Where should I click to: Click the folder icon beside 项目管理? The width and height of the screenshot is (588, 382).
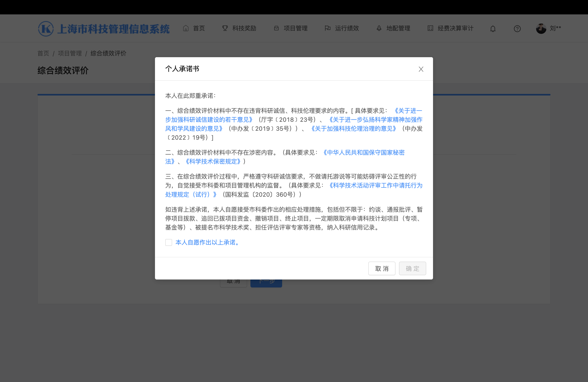tap(276, 28)
